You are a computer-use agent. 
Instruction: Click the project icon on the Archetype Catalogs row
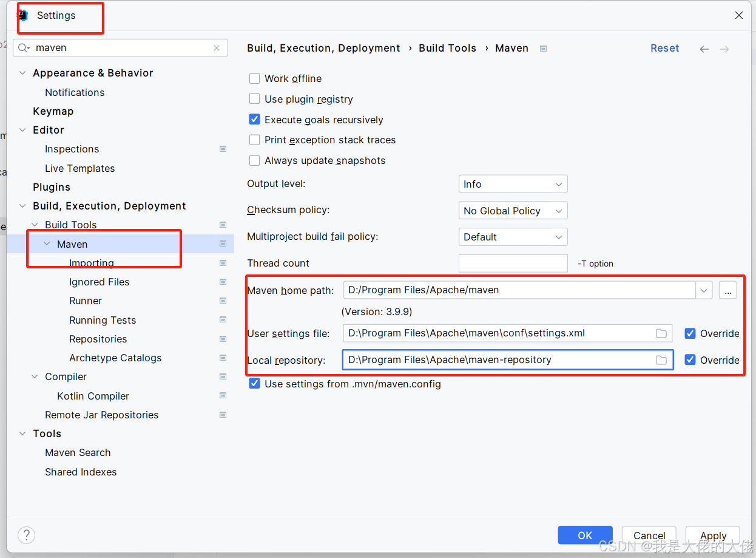tap(223, 358)
